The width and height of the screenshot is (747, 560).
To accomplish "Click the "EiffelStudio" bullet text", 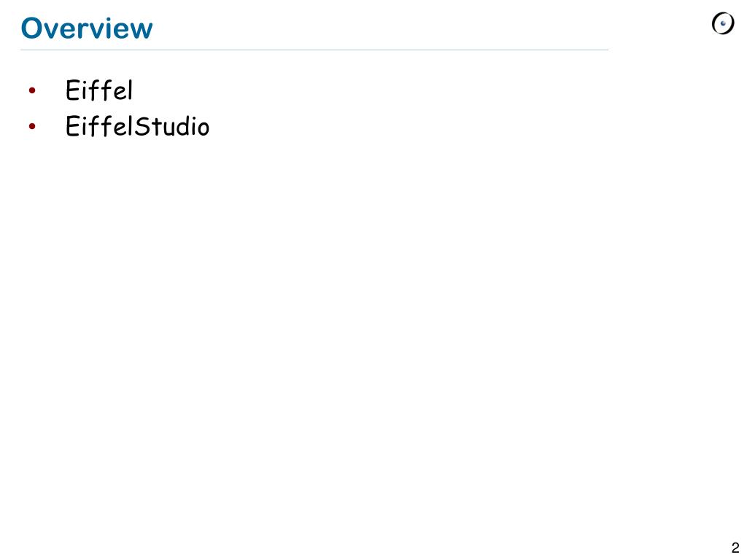I will coord(137,126).
